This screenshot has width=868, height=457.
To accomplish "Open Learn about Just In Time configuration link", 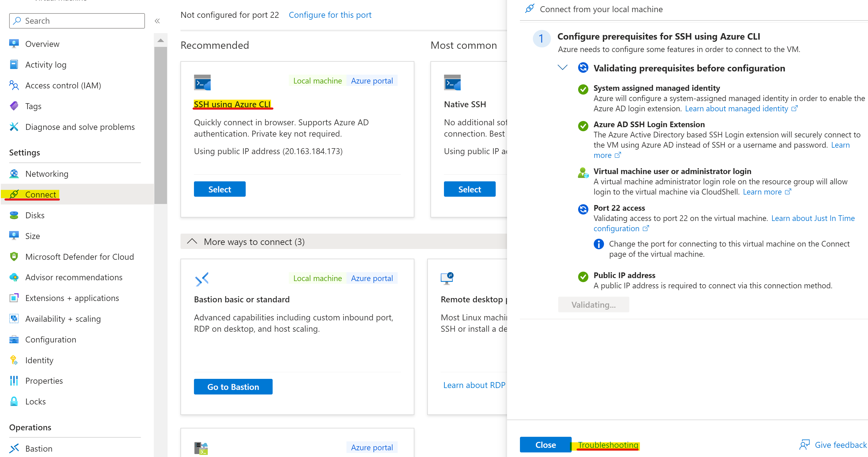I will pyautogui.click(x=724, y=223).
